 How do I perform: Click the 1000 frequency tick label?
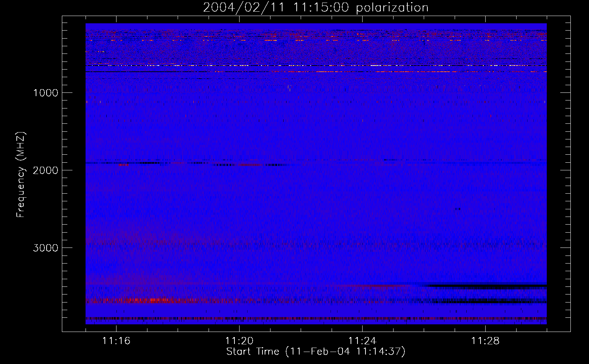coord(46,93)
